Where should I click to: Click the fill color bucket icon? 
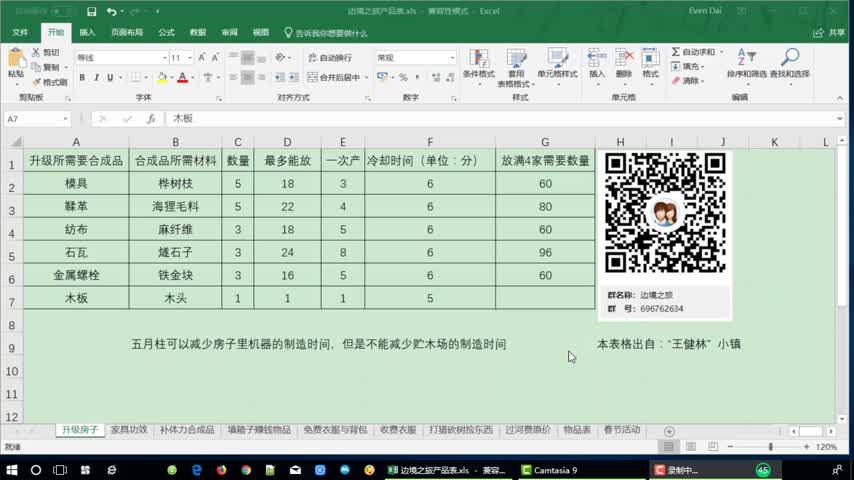pos(162,77)
